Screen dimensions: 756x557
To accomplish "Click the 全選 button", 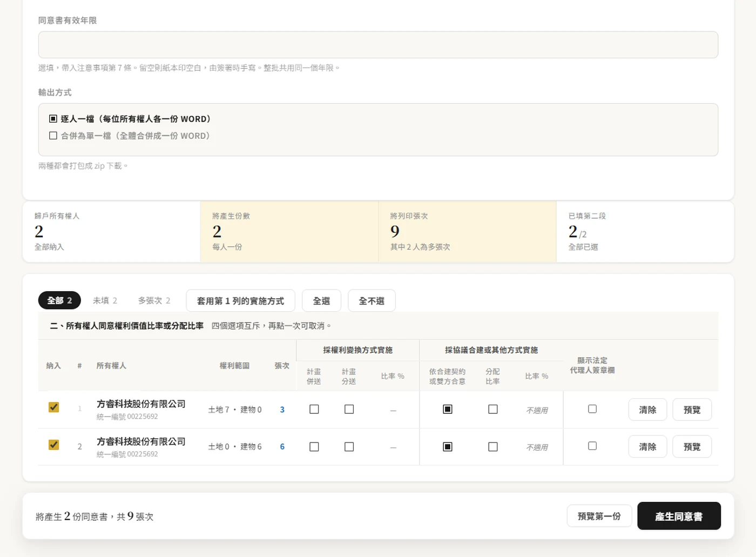I will (x=321, y=301).
